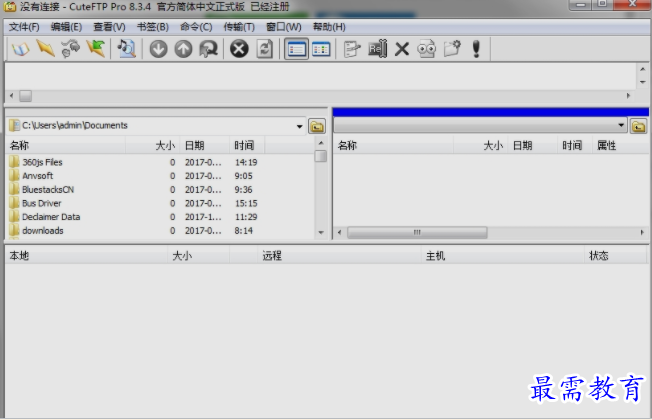Select the 360js Files folder

42,162
